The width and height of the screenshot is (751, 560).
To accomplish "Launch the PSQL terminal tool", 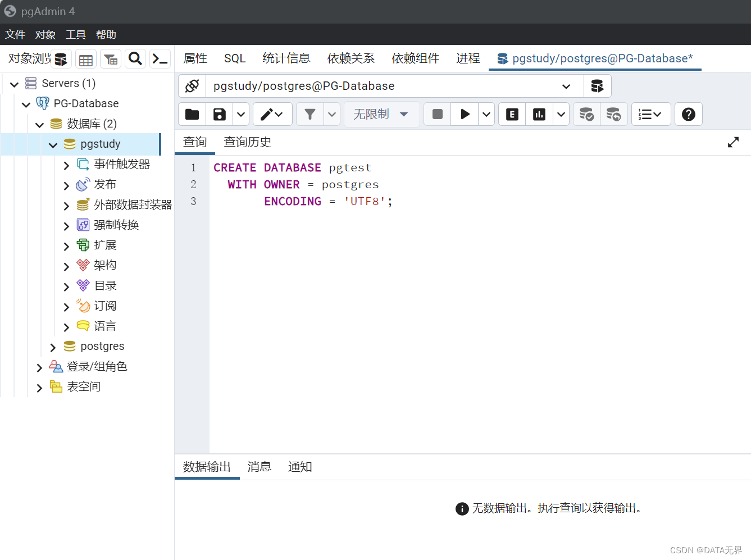I will click(x=160, y=58).
